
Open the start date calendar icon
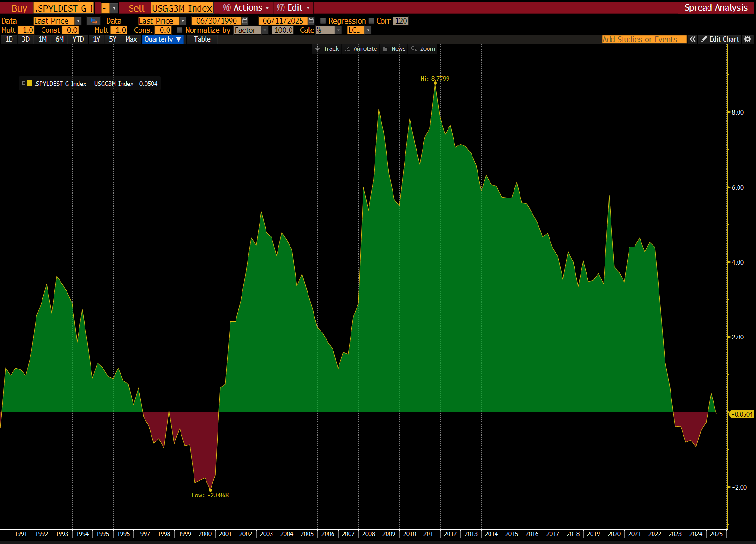tap(245, 21)
